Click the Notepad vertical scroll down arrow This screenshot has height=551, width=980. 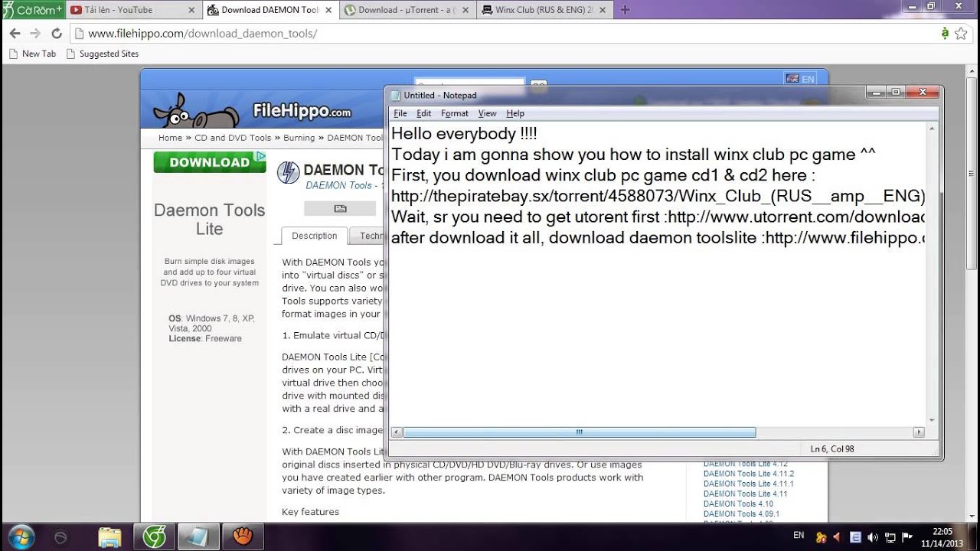(932, 420)
